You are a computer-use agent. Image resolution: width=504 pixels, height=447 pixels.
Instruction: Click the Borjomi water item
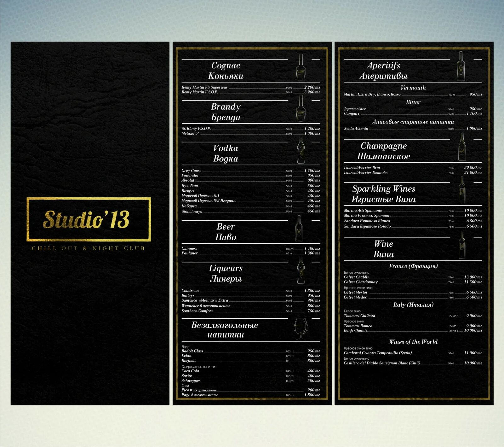click(251, 361)
